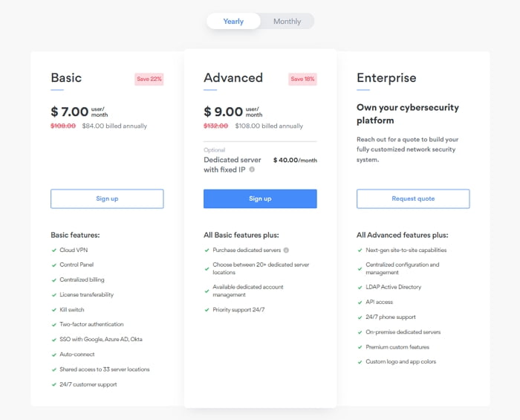Click checkmark beside LDAP Active Directory
Viewport: 520px width, 420px height.
point(360,287)
